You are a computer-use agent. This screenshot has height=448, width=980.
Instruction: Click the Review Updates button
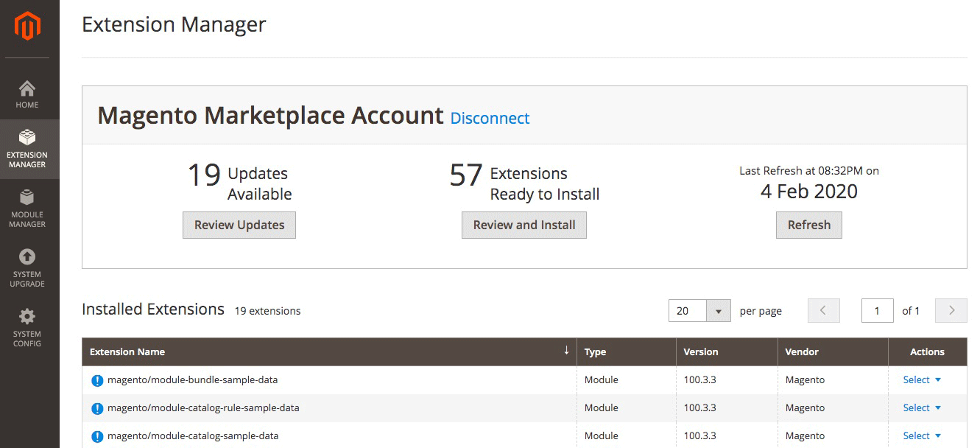pos(239,225)
